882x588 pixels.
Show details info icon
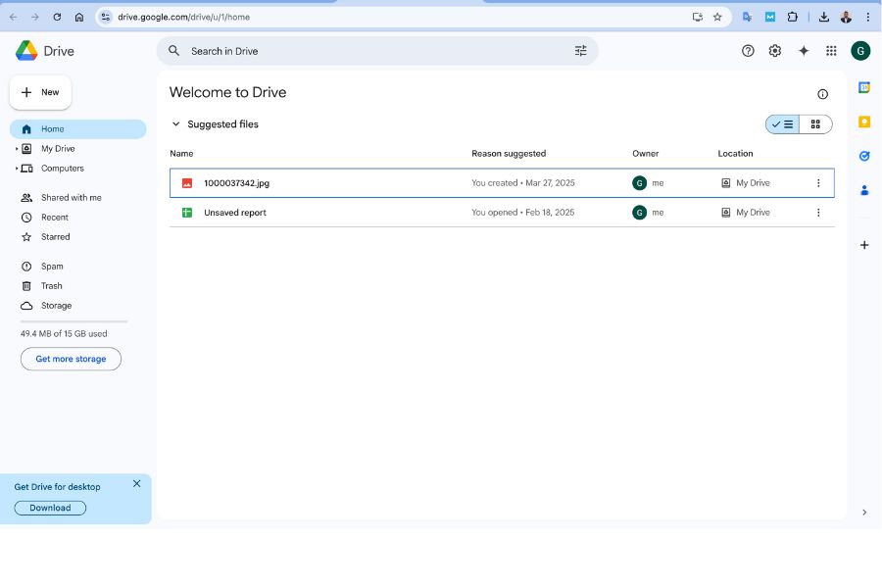[x=822, y=94]
